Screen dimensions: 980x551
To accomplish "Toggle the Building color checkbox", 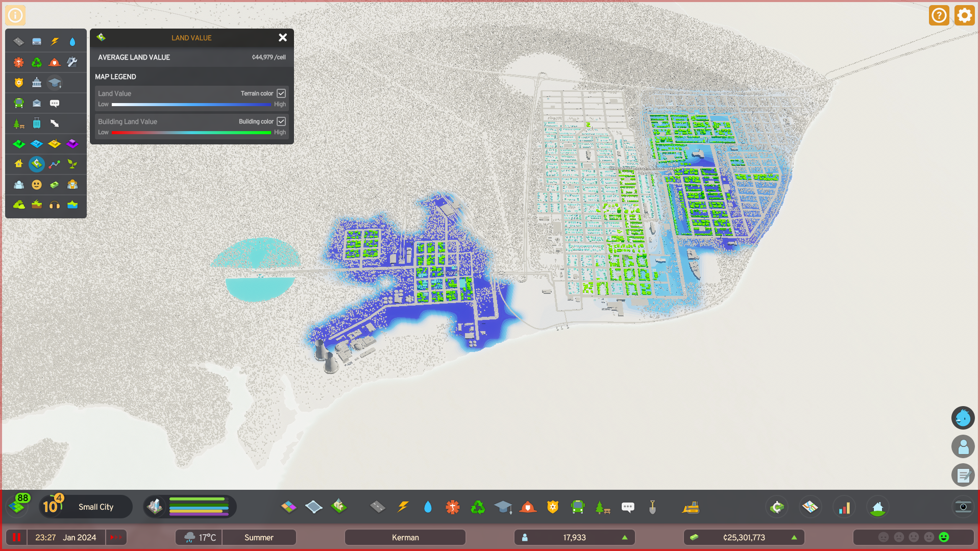I will pos(281,121).
